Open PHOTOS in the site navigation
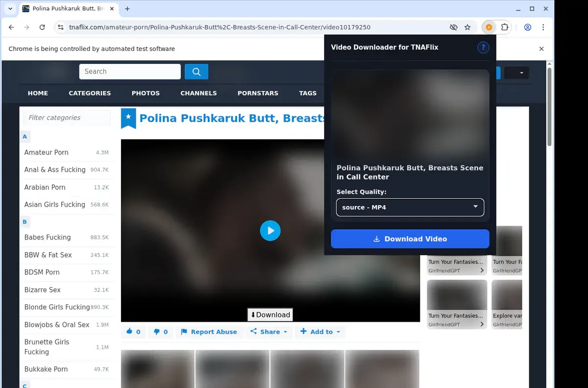This screenshot has height=388, width=588. click(146, 93)
